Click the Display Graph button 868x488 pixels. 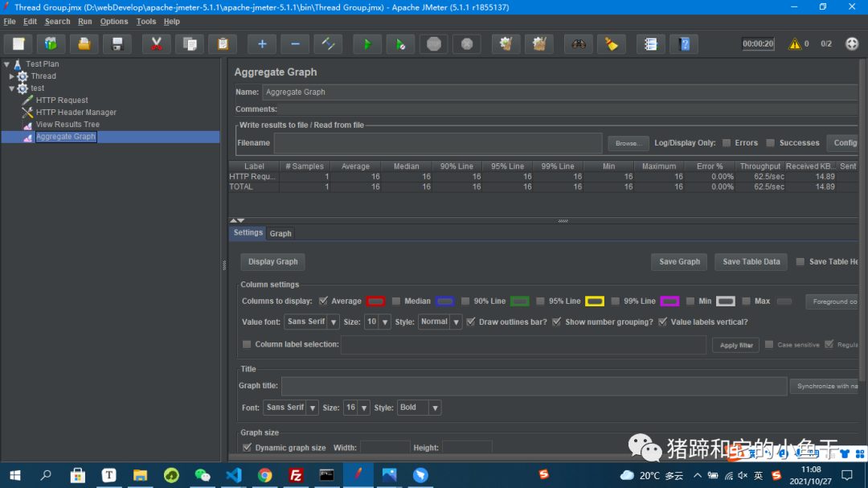click(x=273, y=261)
